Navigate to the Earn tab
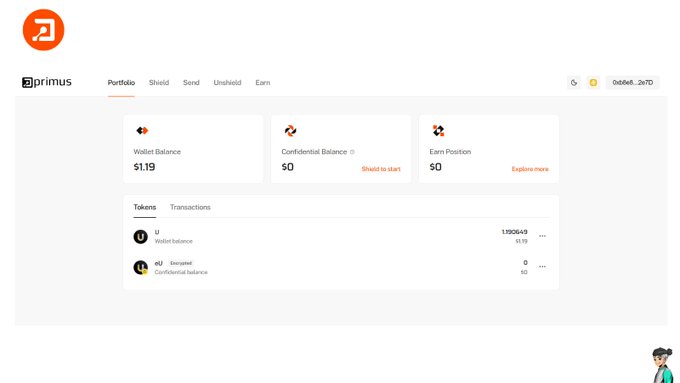 coord(262,82)
